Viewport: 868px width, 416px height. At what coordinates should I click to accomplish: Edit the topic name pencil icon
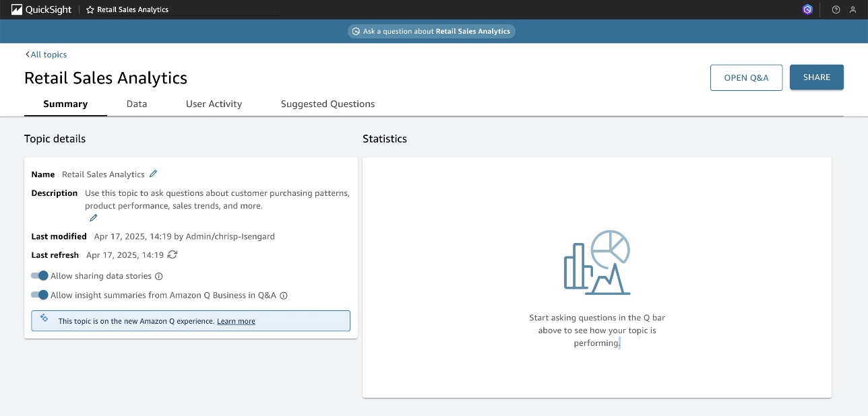pos(154,174)
